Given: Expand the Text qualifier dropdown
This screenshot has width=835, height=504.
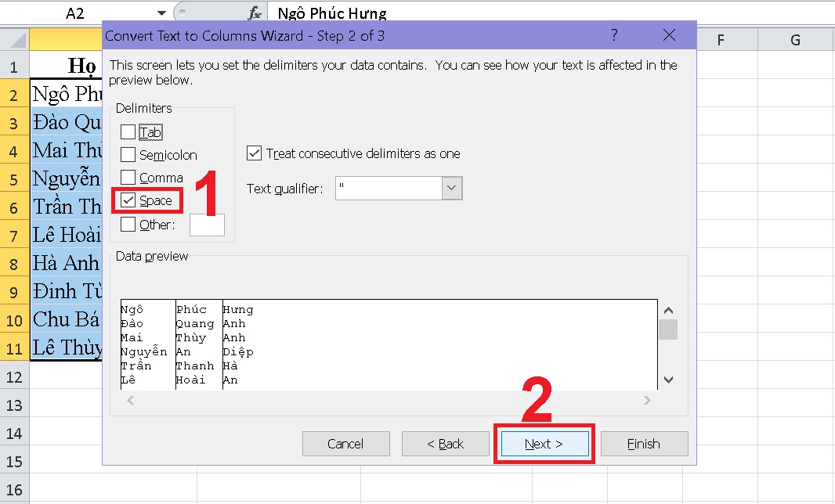Looking at the screenshot, I should pos(452,188).
